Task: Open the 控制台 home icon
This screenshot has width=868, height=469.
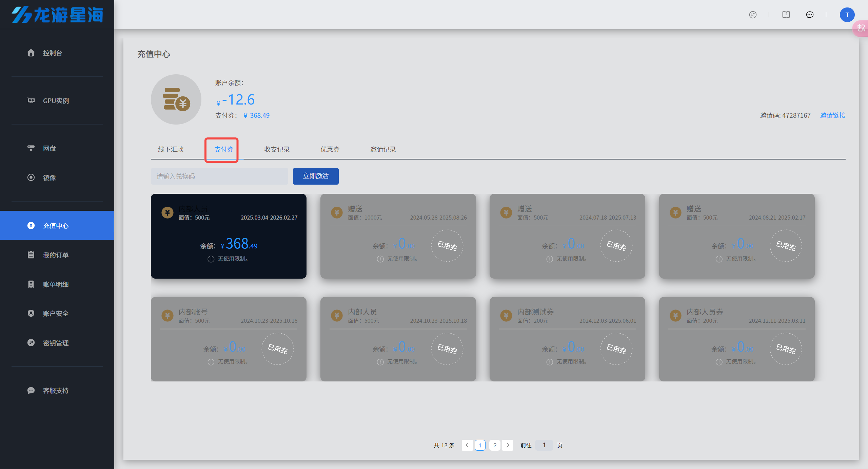Action: pyautogui.click(x=31, y=53)
